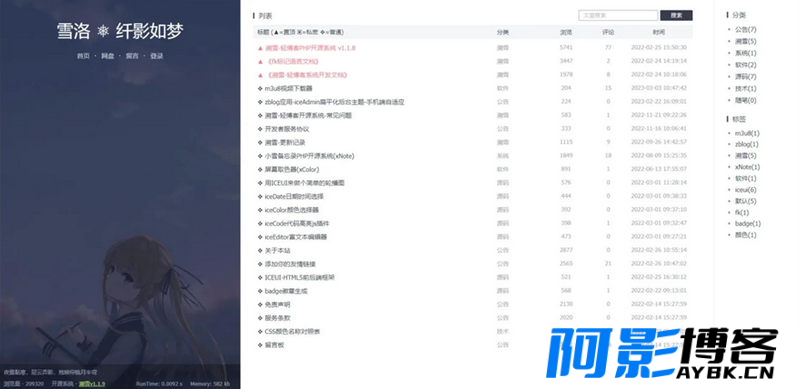Viewport: 800px width, 389px height.
Task: Filter by the 公告(7) category
Action: coord(745,30)
